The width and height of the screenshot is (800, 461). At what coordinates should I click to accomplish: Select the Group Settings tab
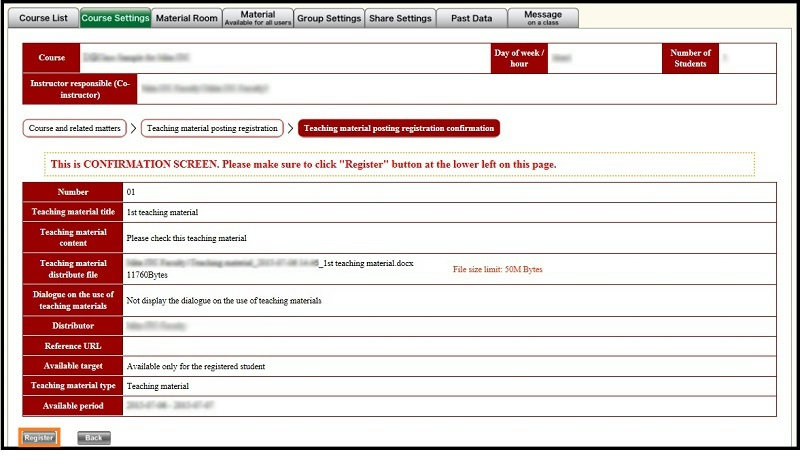(329, 18)
